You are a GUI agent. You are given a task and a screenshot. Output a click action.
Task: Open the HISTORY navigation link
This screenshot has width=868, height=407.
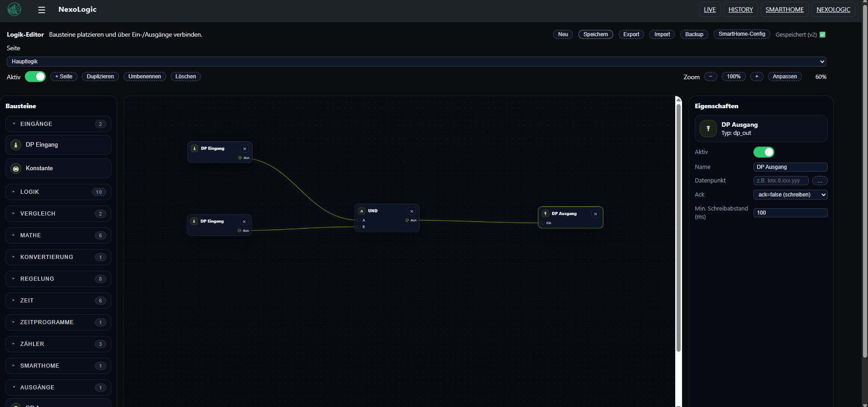740,10
